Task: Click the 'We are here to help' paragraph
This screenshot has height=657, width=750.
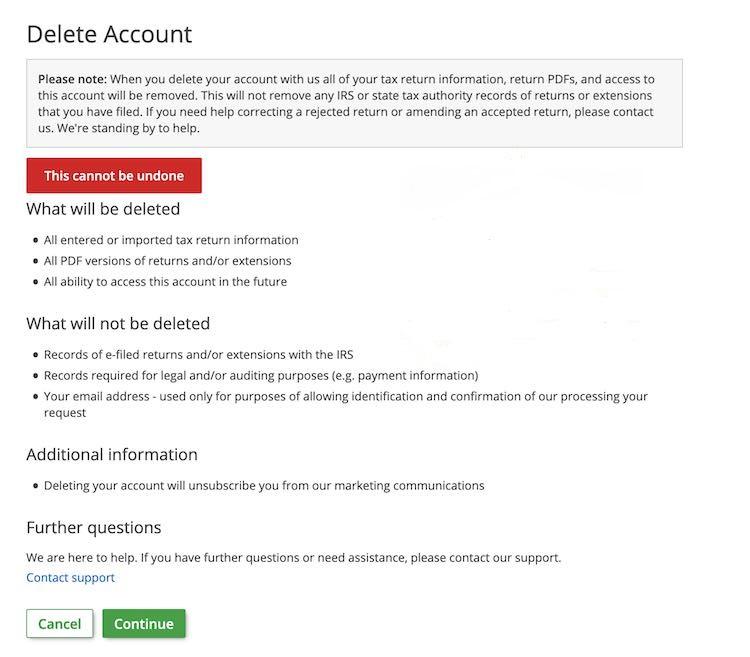Action: click(293, 557)
